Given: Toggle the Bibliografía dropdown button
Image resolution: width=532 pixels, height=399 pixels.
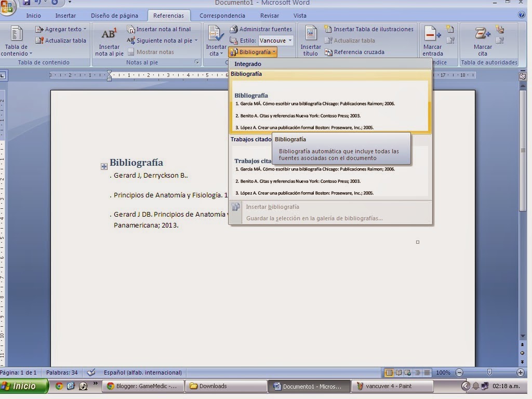Looking at the screenshot, I should tap(253, 52).
